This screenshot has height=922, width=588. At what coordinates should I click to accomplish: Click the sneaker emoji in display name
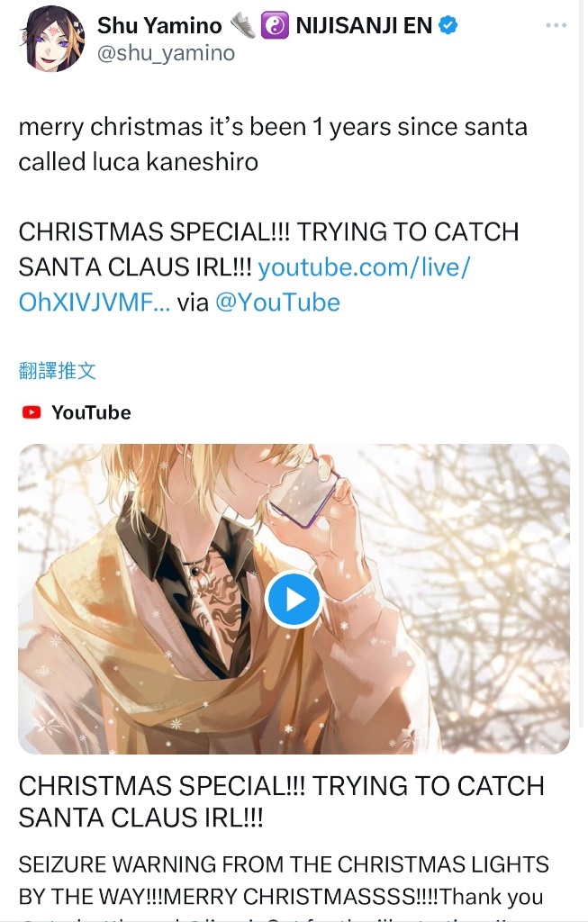(242, 25)
